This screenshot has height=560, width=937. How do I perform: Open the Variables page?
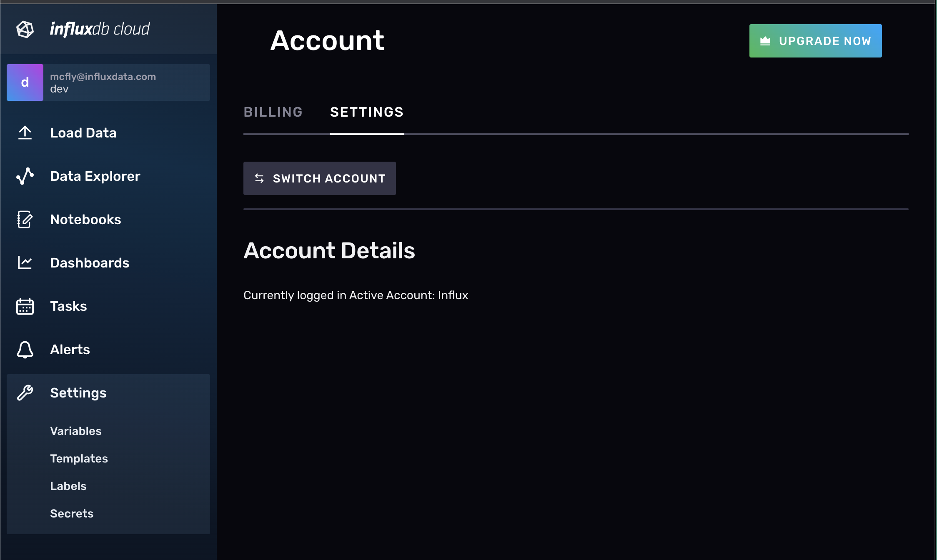[76, 431]
